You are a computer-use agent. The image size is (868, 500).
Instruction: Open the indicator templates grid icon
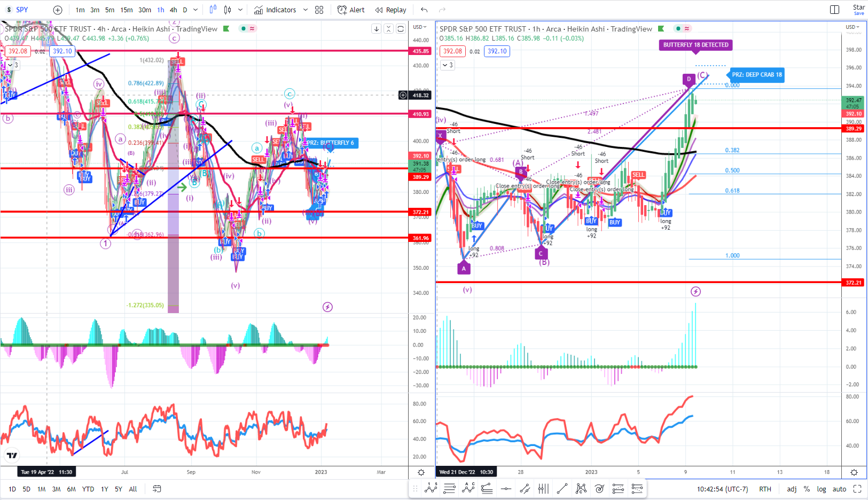point(319,10)
